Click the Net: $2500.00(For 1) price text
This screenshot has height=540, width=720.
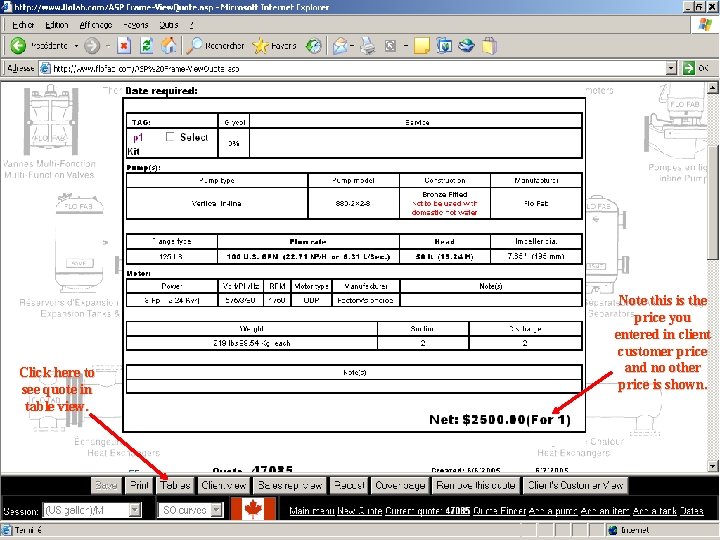pyautogui.click(x=500, y=419)
